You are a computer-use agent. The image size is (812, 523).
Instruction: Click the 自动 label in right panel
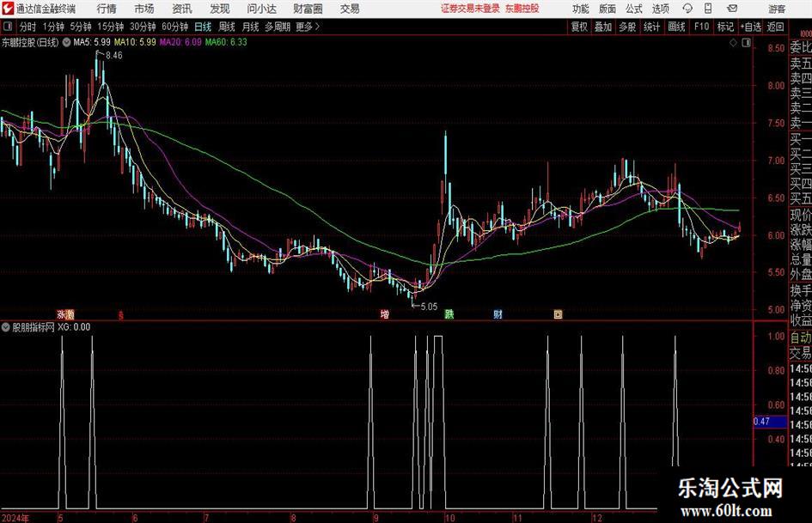pos(801,338)
